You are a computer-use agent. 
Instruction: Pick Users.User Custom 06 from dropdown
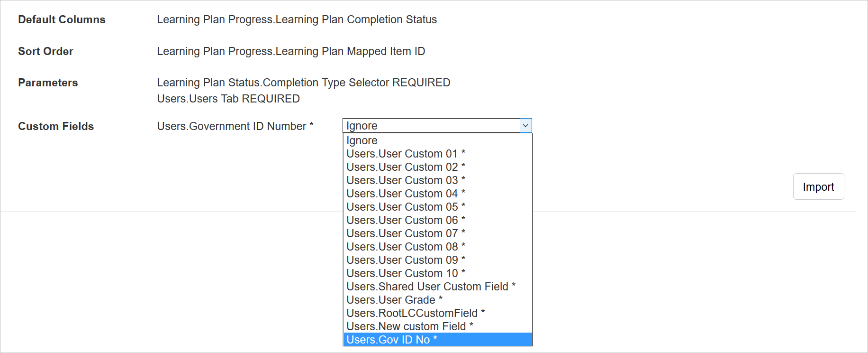[406, 220]
